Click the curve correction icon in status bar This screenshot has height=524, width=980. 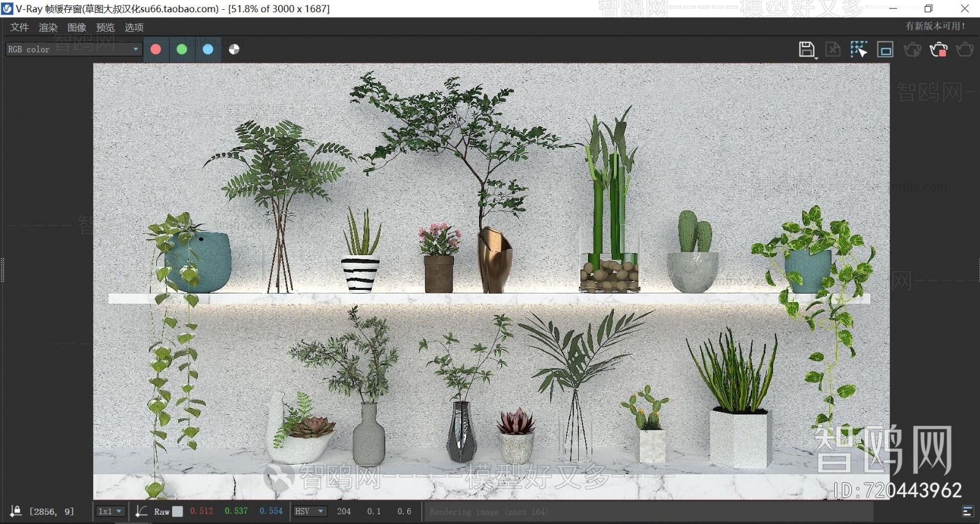coord(141,511)
